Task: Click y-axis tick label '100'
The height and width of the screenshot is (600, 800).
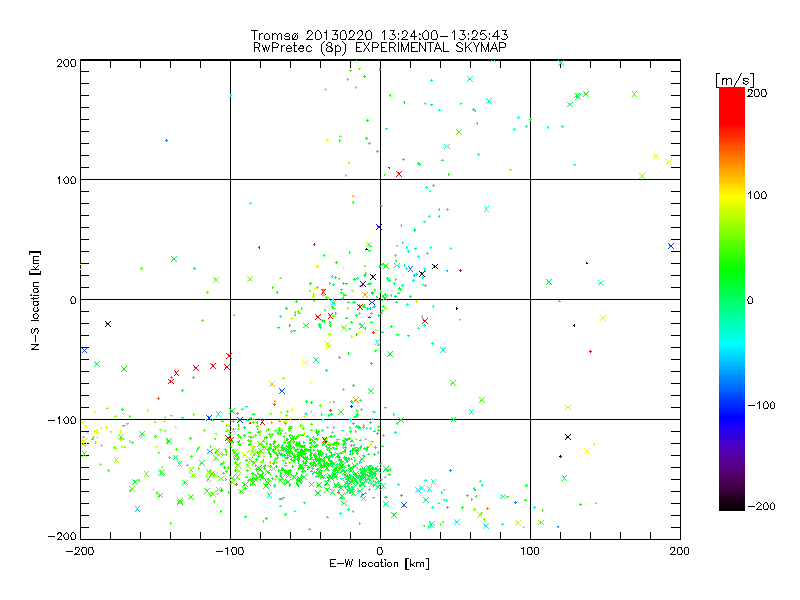Action: point(66,180)
